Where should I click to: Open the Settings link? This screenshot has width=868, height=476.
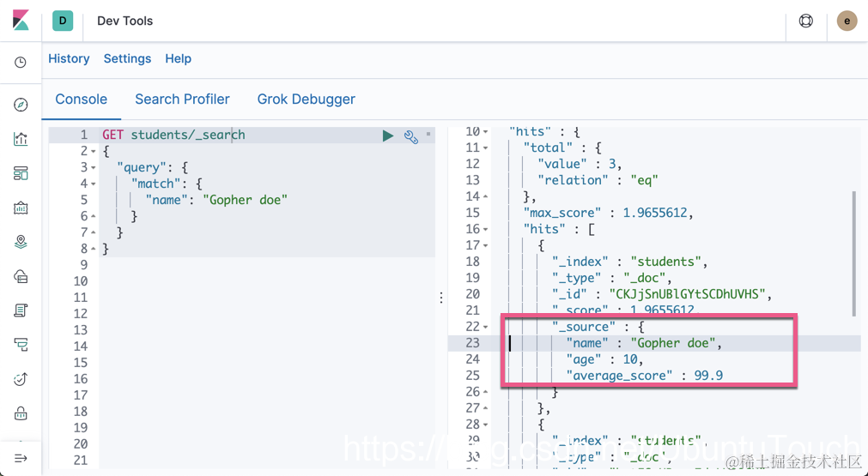(x=127, y=58)
